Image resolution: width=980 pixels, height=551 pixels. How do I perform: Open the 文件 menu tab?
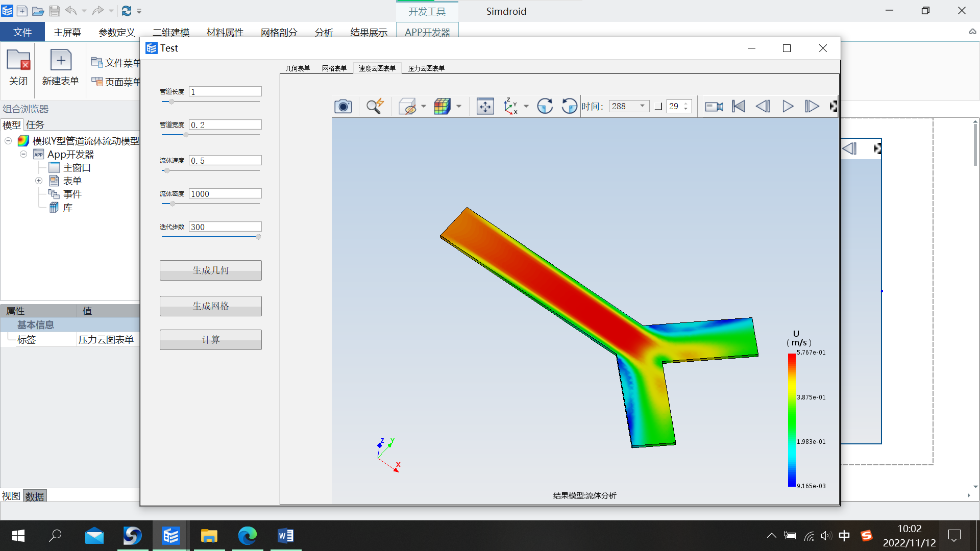click(x=22, y=32)
